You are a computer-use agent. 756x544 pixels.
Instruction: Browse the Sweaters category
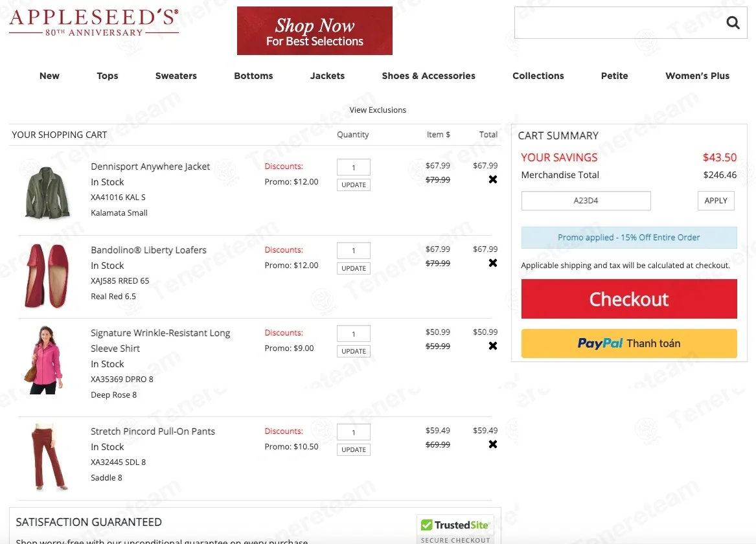(x=176, y=76)
